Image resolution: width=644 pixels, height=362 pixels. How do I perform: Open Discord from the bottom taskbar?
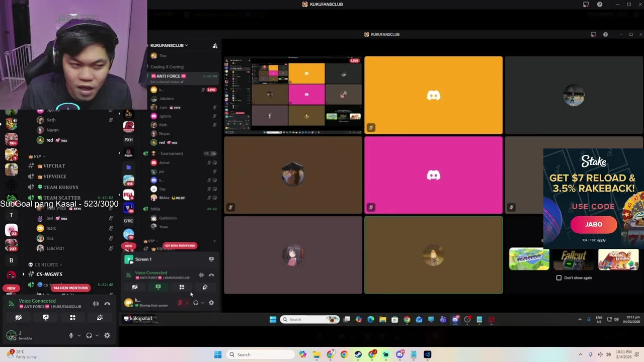400,354
